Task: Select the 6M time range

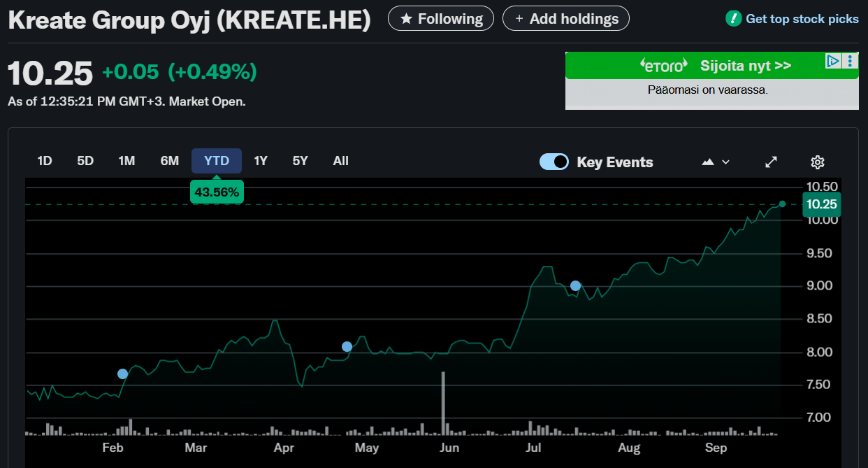Action: point(170,161)
